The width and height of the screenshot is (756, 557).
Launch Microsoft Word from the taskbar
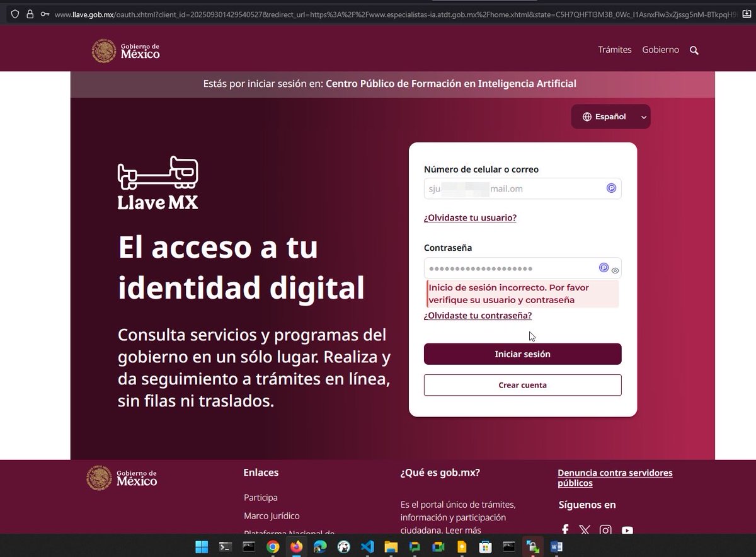(x=556, y=547)
